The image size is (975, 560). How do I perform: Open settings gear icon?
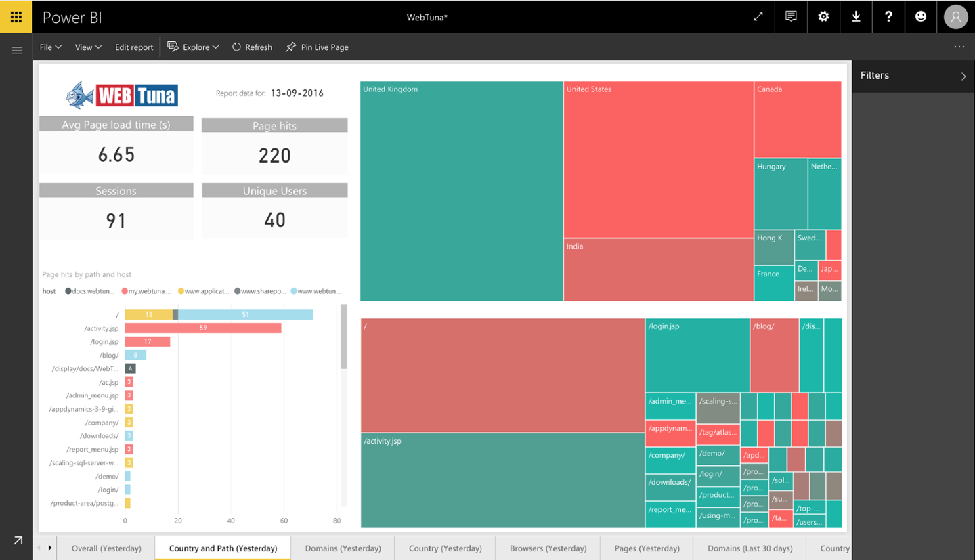pyautogui.click(x=823, y=17)
